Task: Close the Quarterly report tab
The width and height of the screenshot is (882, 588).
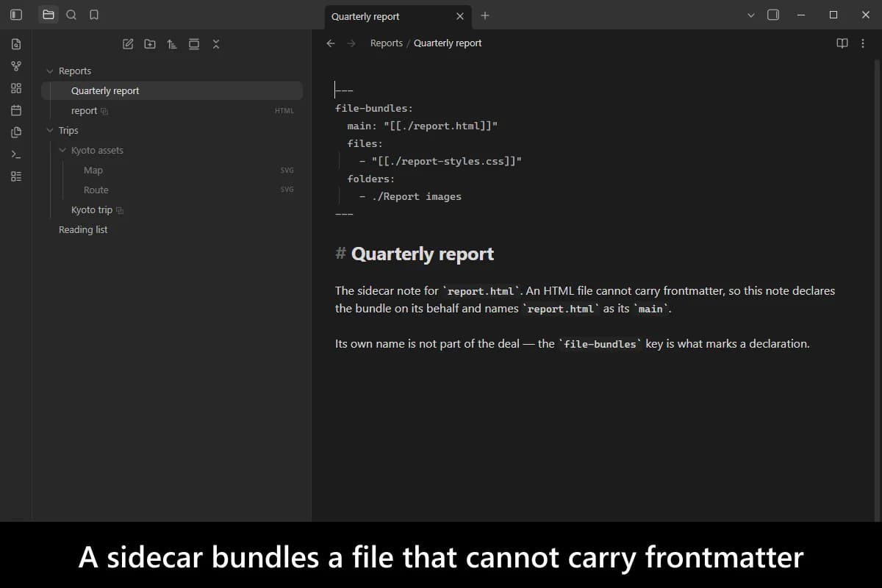Action: pyautogui.click(x=460, y=16)
